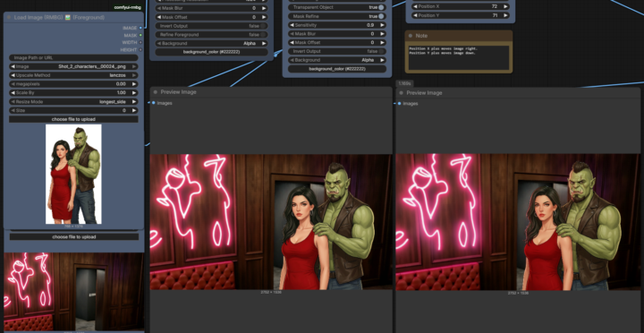Click the Position X value 72

tap(495, 6)
